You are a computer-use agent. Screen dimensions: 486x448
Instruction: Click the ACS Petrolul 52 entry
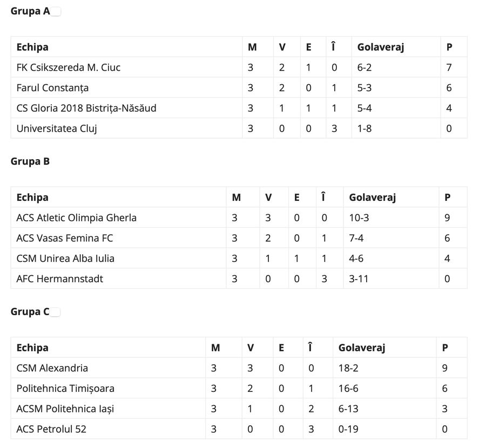click(x=51, y=430)
